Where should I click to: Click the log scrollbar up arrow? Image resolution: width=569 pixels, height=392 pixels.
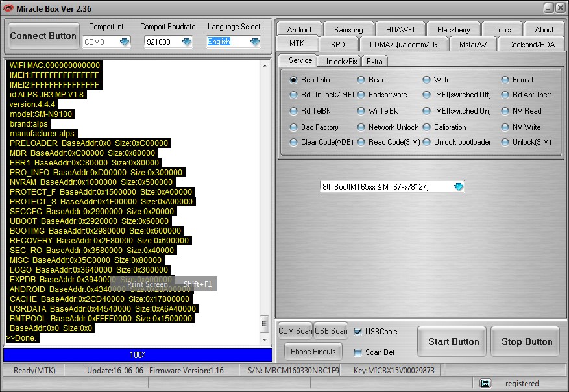(265, 66)
